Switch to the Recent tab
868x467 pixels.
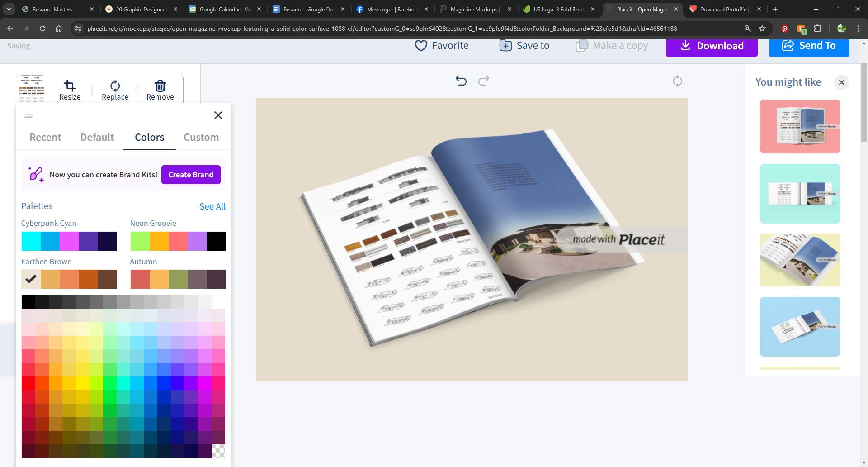coord(45,137)
